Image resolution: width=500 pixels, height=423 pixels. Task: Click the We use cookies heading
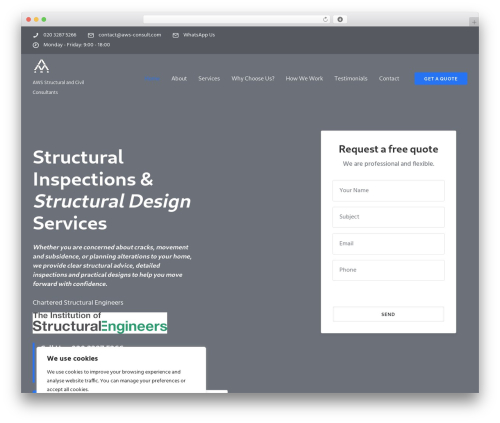coord(72,359)
